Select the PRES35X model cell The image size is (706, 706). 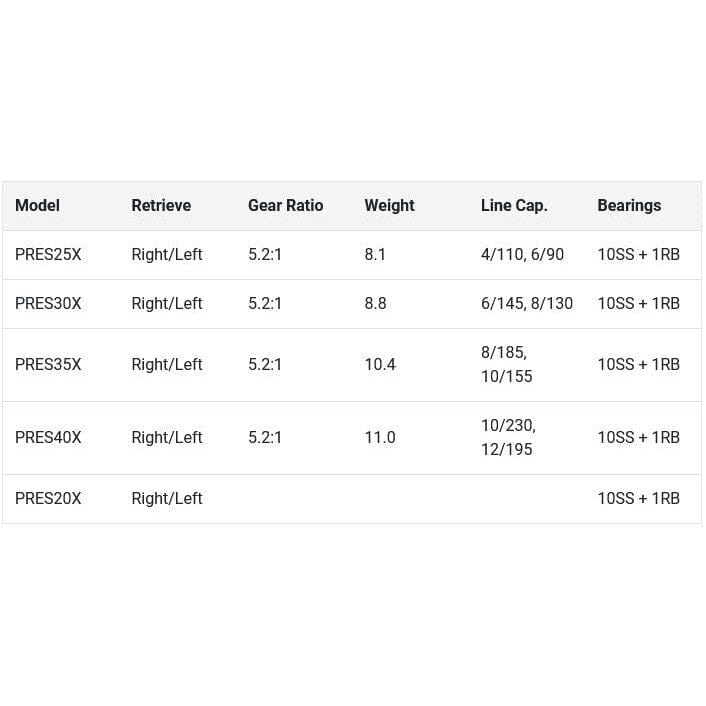point(48,364)
